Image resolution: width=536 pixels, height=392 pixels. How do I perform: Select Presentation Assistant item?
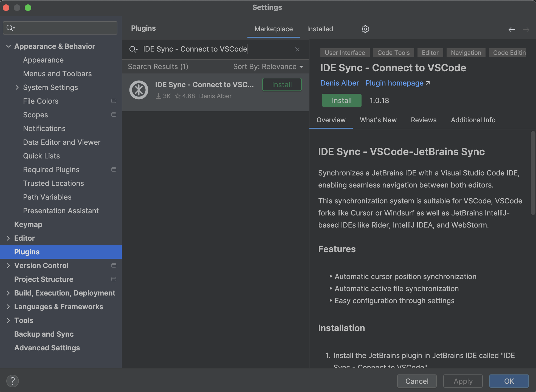61,211
